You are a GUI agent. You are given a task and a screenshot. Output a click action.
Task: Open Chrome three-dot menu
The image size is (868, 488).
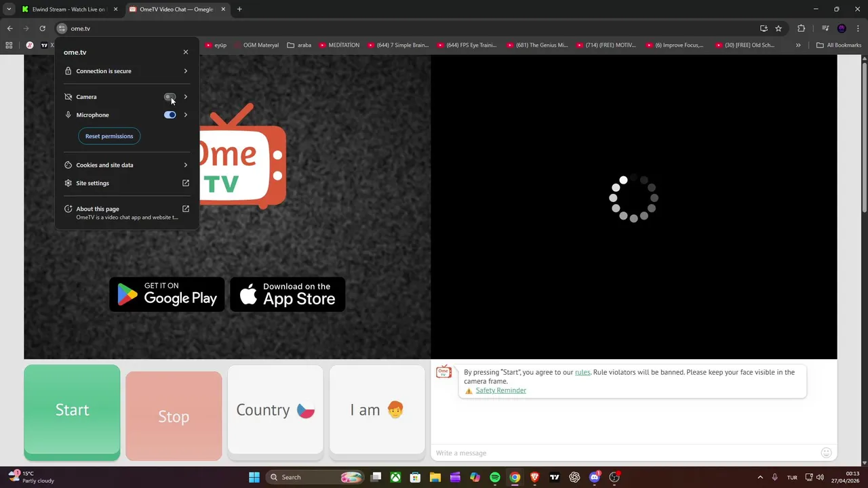[858, 28]
